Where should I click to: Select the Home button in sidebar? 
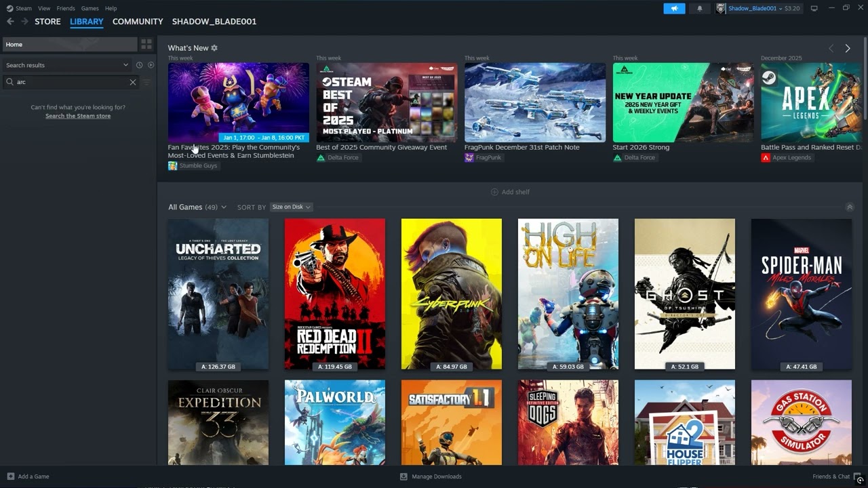pyautogui.click(x=69, y=44)
